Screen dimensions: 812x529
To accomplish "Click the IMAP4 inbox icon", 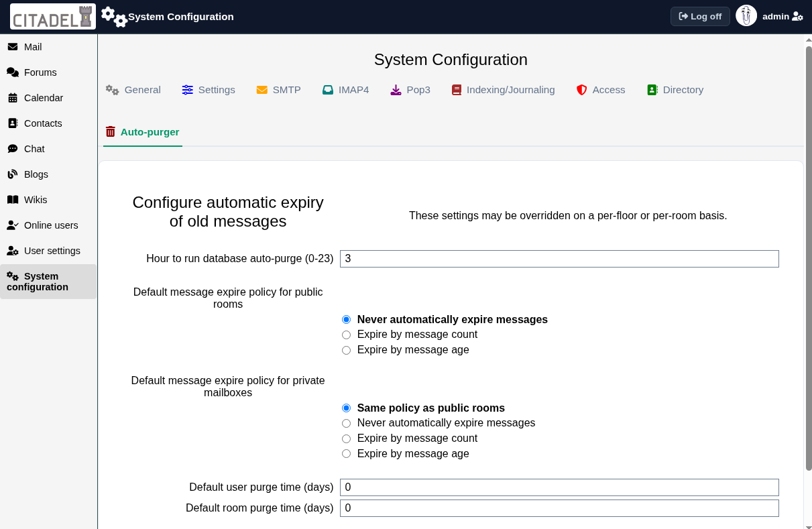I will [328, 90].
